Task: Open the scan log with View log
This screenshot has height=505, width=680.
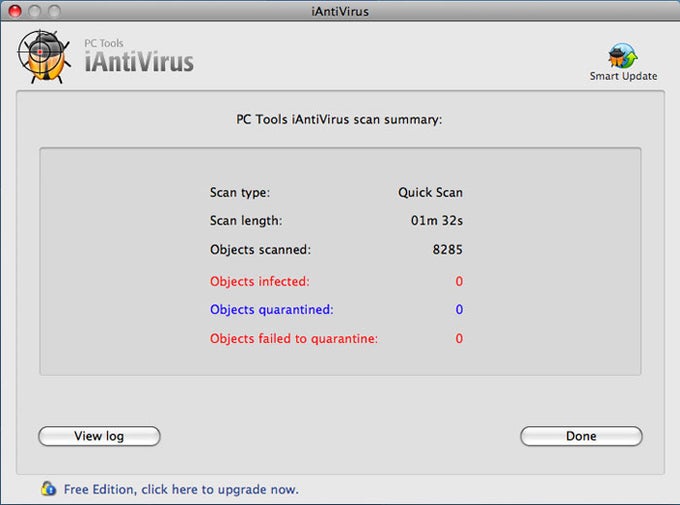Action: pyautogui.click(x=99, y=436)
